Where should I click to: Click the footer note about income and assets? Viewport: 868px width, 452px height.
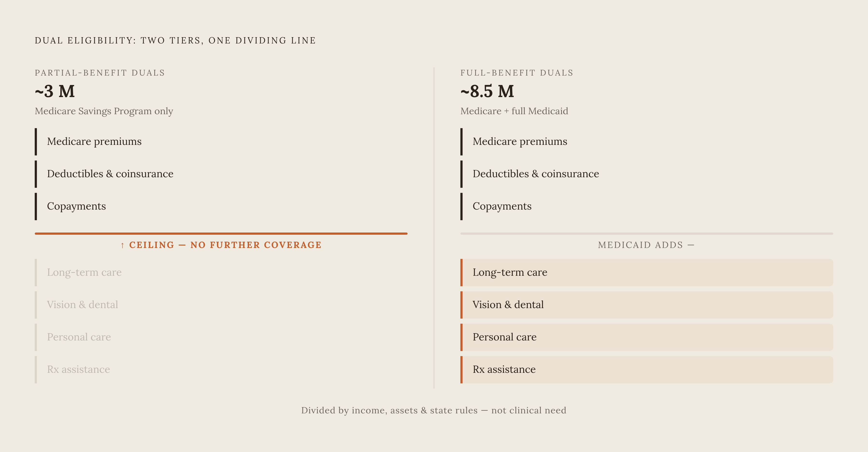point(434,410)
